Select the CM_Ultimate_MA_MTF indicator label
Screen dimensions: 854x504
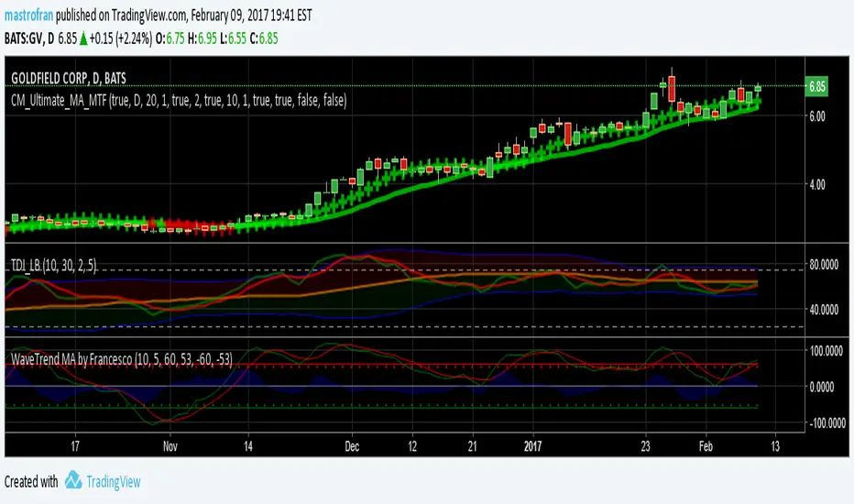(x=179, y=100)
